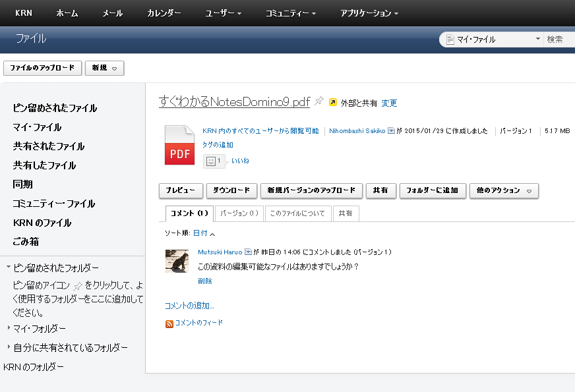Open Mutsuki Haruo's business card icon
The image size is (575, 392).
coord(249,252)
